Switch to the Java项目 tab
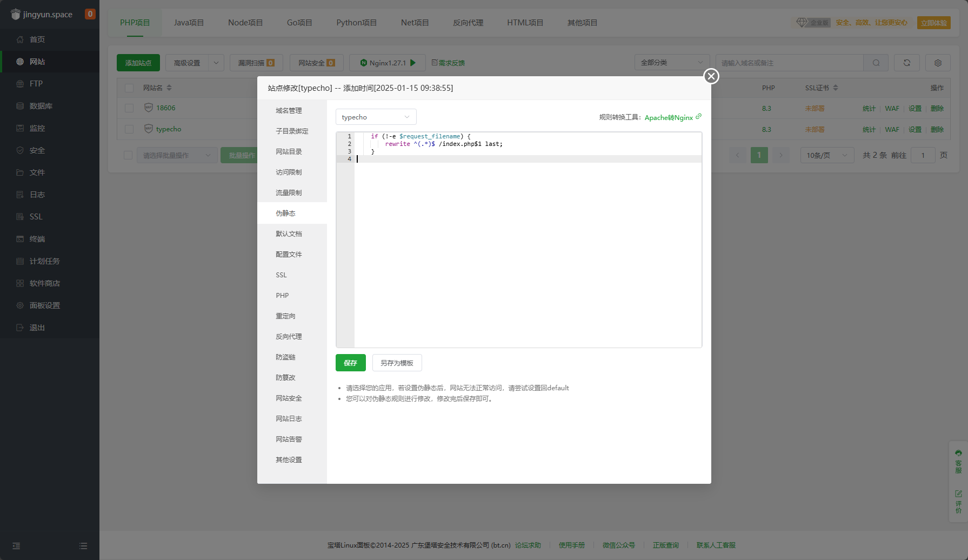 189,23
